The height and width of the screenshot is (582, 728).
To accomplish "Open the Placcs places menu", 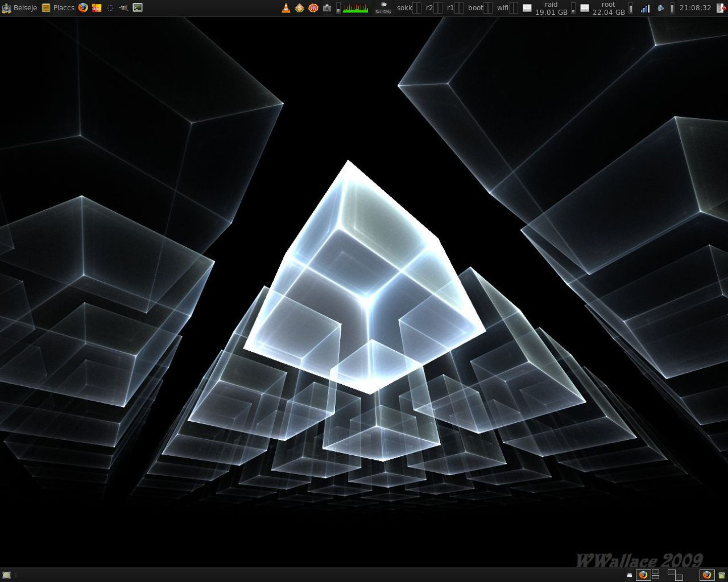I will (x=58, y=8).
